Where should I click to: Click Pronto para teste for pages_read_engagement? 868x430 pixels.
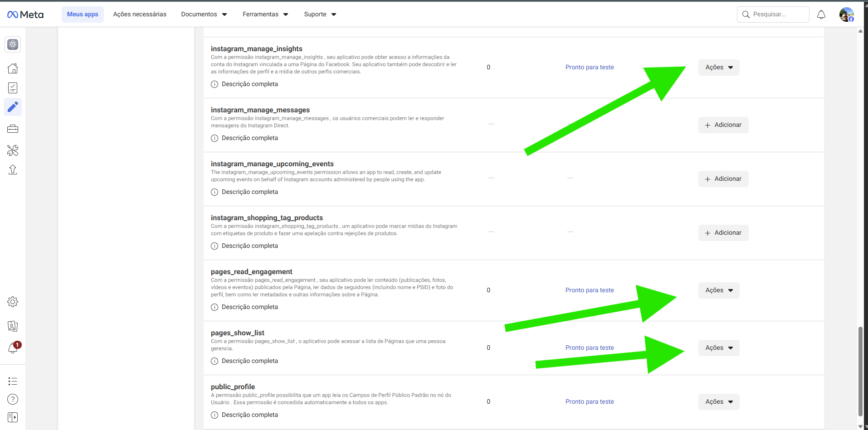click(x=590, y=290)
